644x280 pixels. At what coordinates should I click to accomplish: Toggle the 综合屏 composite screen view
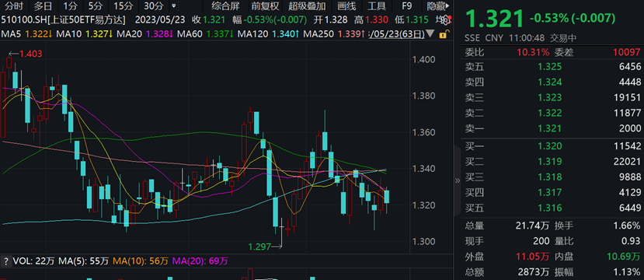[x=225, y=6]
